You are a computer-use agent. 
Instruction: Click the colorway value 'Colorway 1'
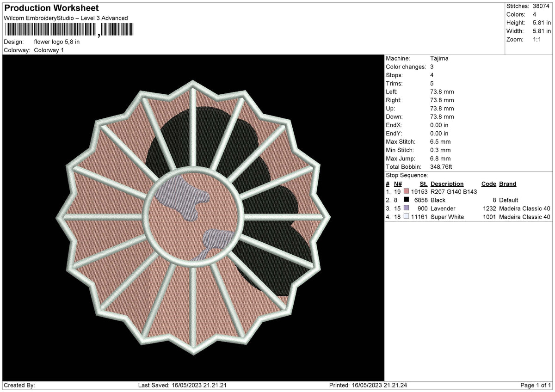tap(49, 50)
